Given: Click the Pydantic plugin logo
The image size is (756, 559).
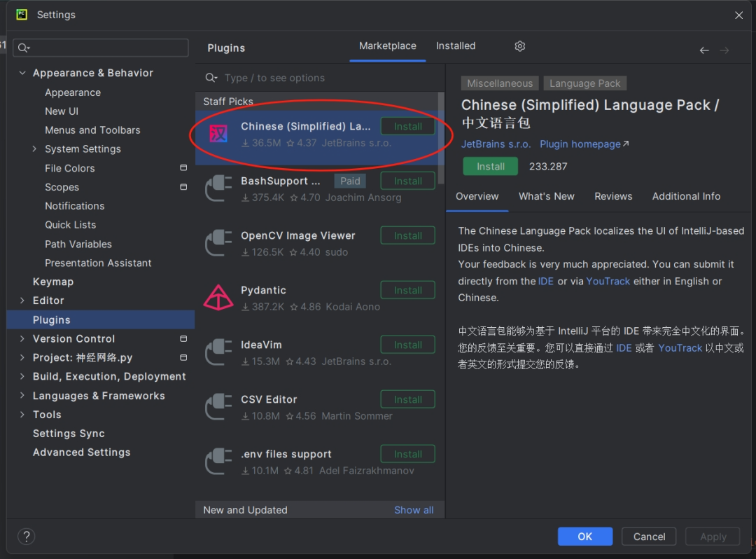Looking at the screenshot, I should click(218, 297).
